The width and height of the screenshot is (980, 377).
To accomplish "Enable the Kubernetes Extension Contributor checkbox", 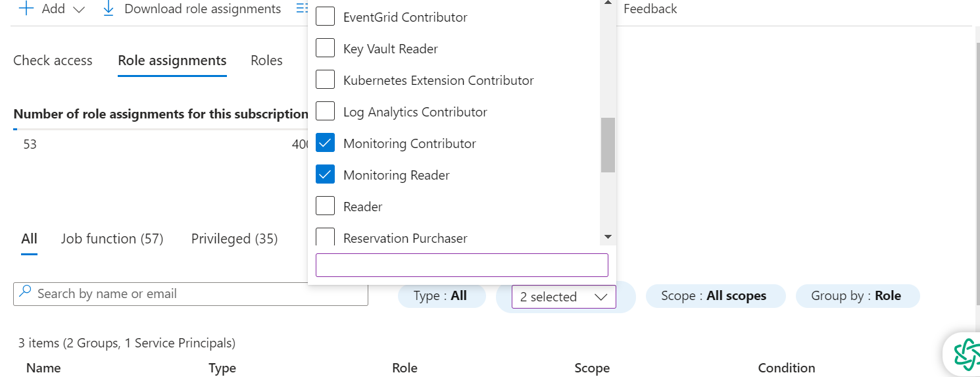I will pos(326,80).
